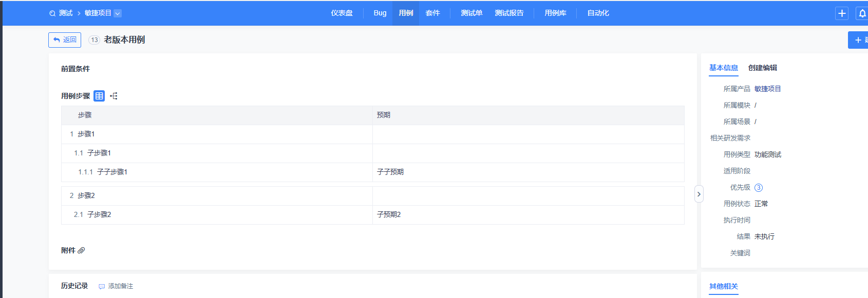Click the plus icon in header
The width and height of the screenshot is (868, 298).
[x=842, y=13]
